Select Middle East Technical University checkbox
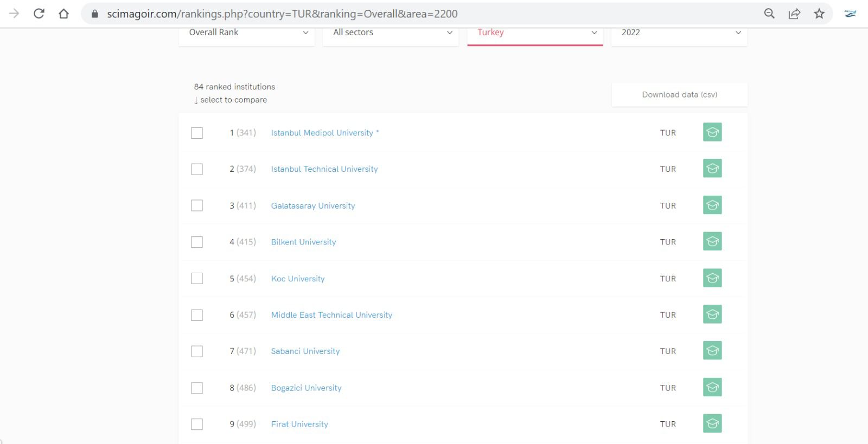The image size is (868, 444). pos(197,315)
